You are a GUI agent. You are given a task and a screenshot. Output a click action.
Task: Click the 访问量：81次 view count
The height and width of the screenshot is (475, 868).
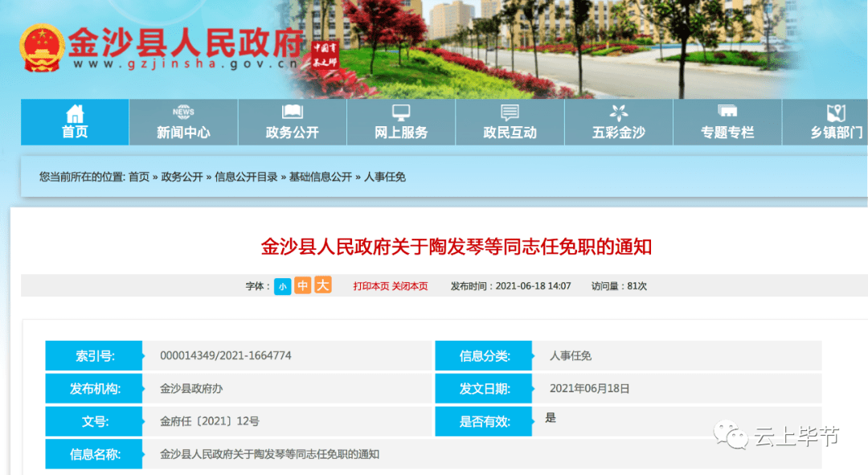click(x=619, y=286)
